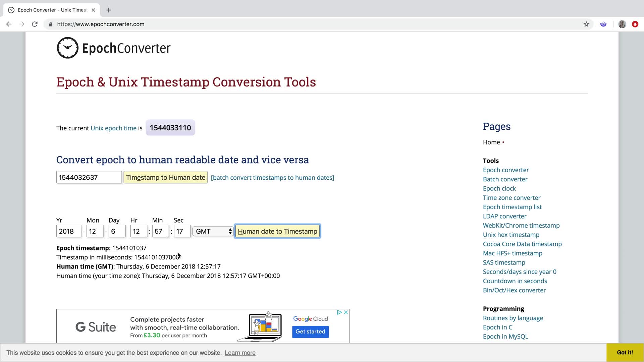Click Get started in Google ad
Viewport: 644px width, 362px height.
(x=310, y=331)
